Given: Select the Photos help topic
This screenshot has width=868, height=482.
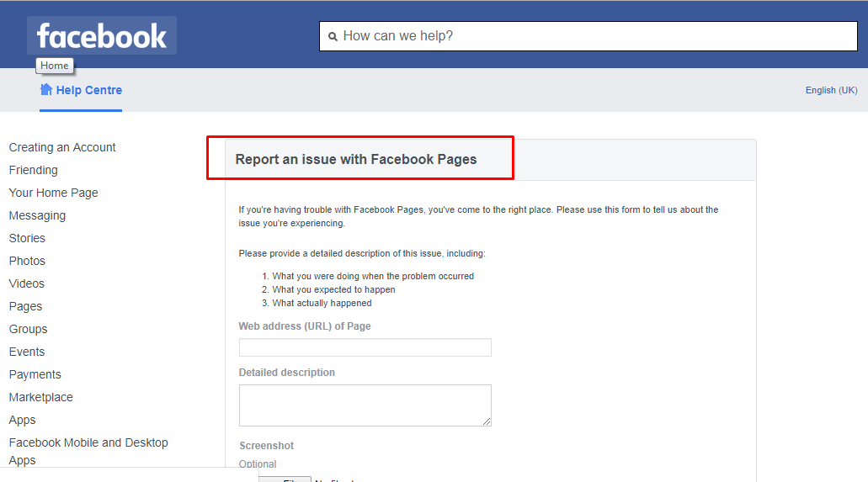Looking at the screenshot, I should (x=27, y=261).
